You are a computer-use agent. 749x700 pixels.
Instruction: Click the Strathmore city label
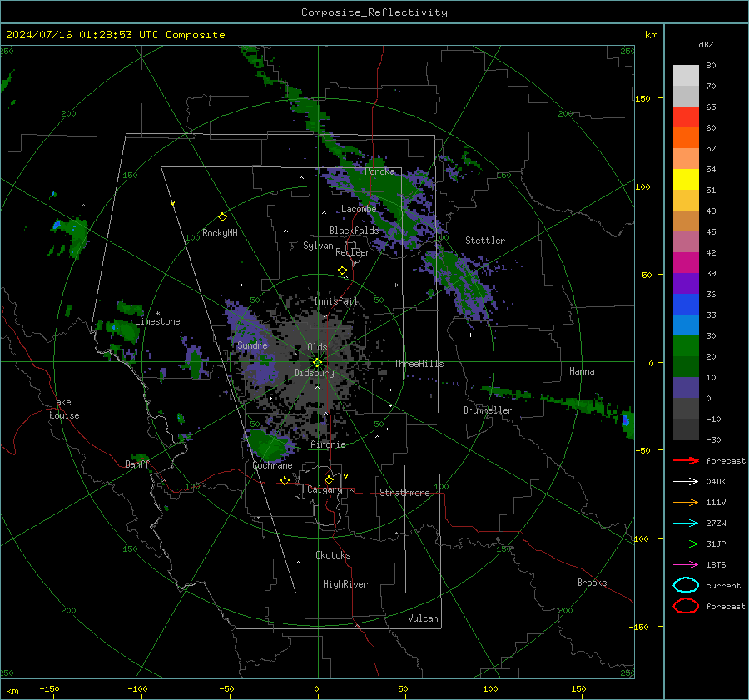[x=404, y=493]
